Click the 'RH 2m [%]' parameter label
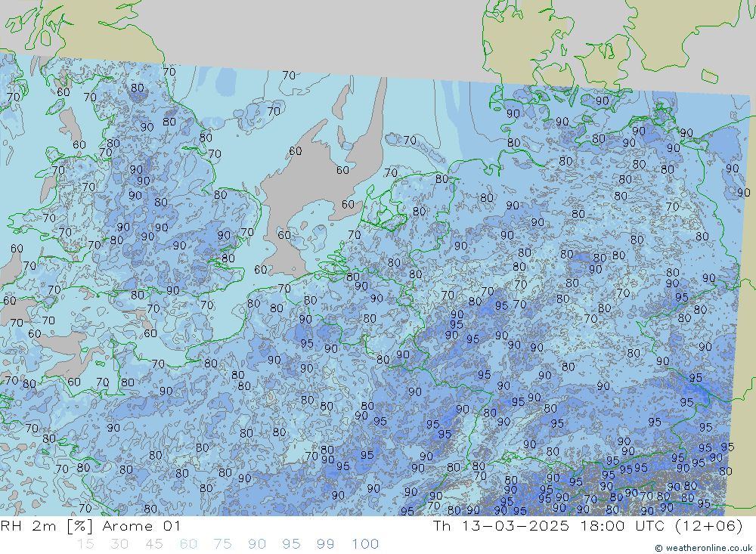This screenshot has width=756, height=554. click(x=46, y=525)
